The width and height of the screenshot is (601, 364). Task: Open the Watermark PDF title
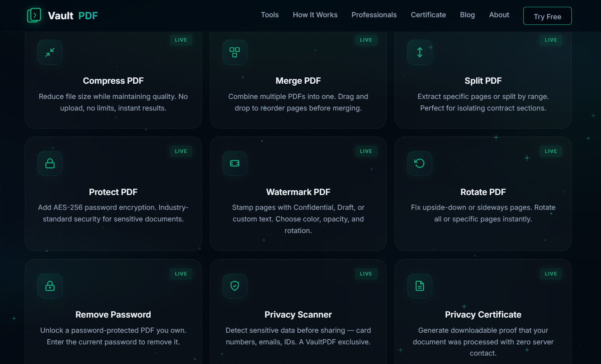click(x=298, y=192)
